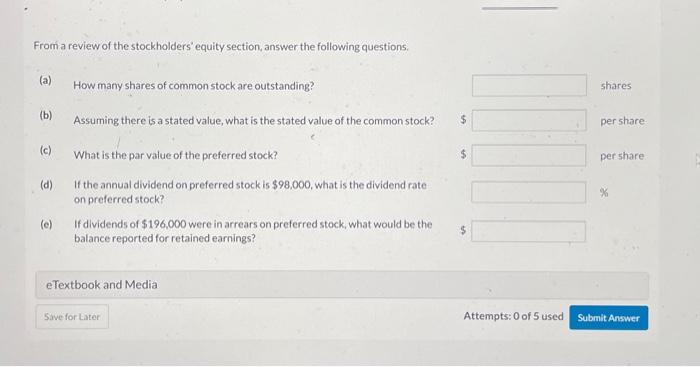The height and width of the screenshot is (367, 700).
Task: Click question (e) dividends in arrears text
Action: (x=253, y=231)
